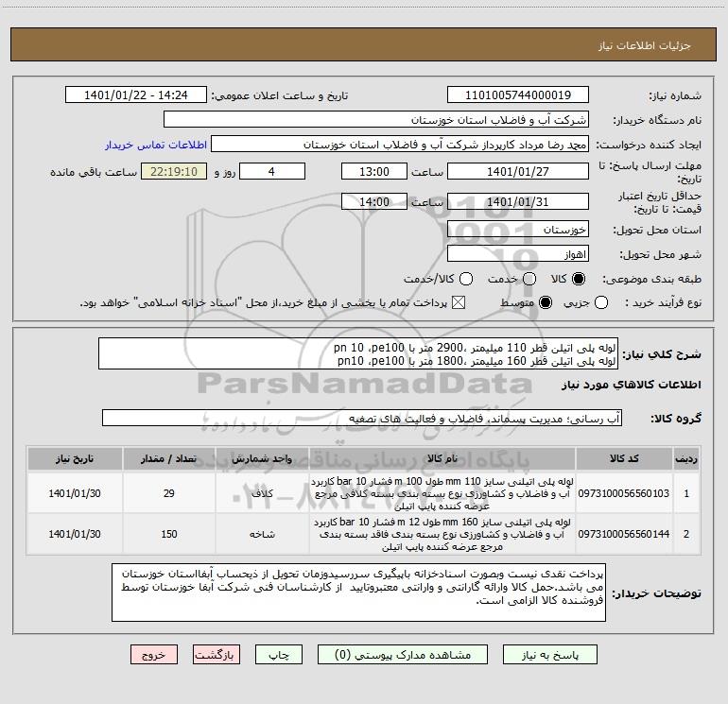The width and height of the screenshot is (728, 704).
Task: Click product code 0973100056560103
Action: tap(624, 493)
